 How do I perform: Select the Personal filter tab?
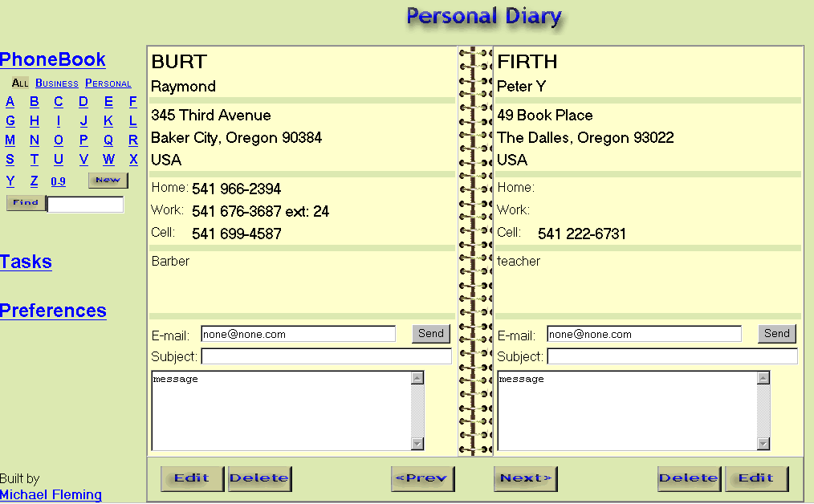[108, 83]
